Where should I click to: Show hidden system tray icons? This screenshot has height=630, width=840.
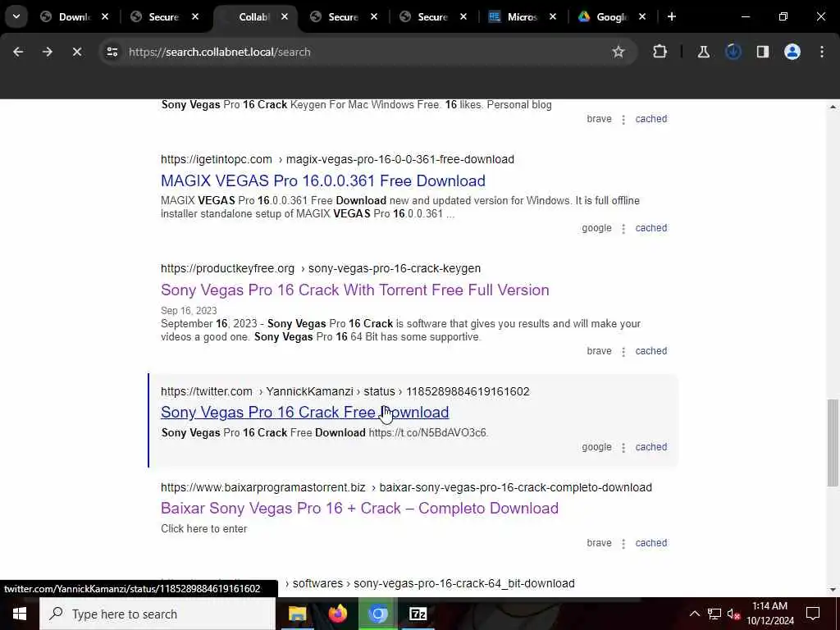pyautogui.click(x=694, y=614)
